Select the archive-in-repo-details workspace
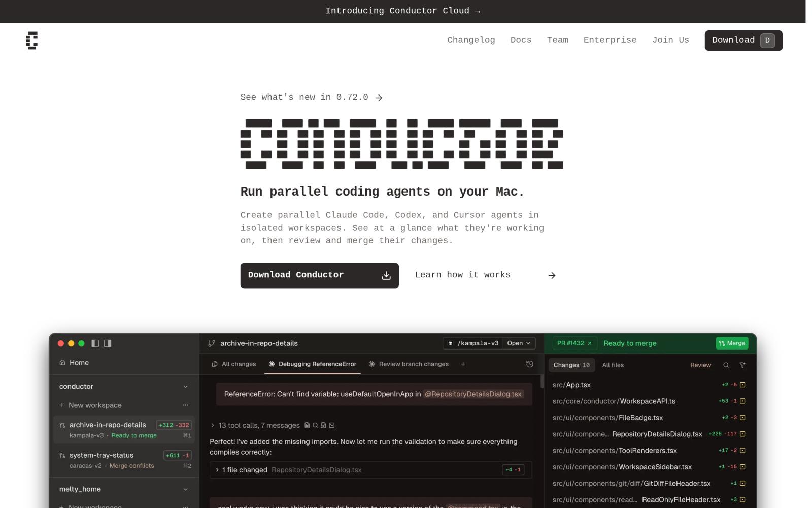The height and width of the screenshot is (508, 812). [x=124, y=430]
